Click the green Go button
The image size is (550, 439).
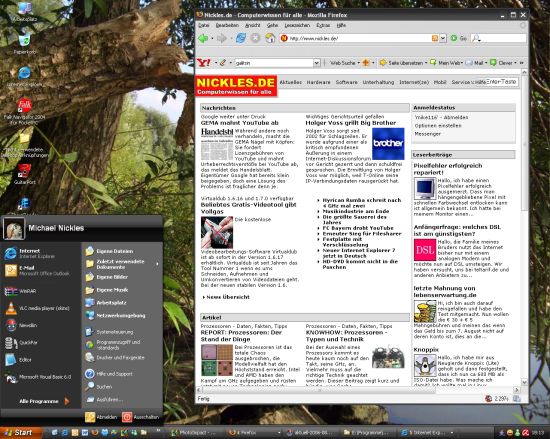point(459,38)
